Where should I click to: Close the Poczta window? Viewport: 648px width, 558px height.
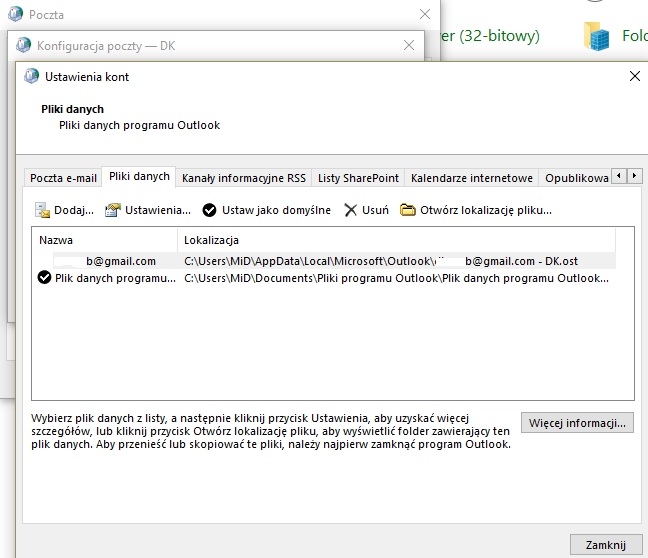425,14
